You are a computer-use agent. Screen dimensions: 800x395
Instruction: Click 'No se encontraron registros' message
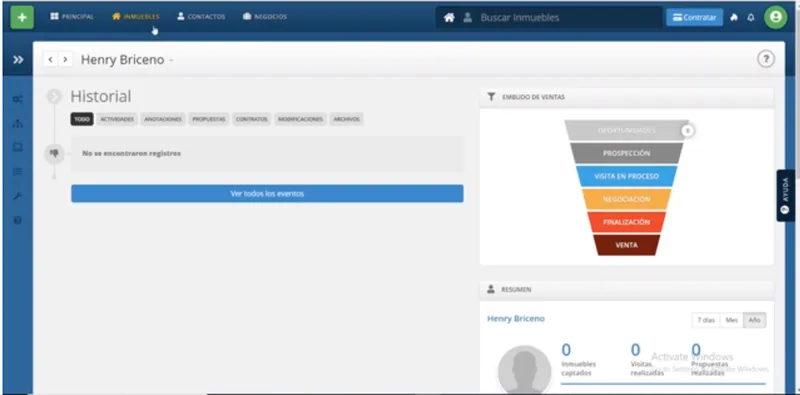(132, 153)
